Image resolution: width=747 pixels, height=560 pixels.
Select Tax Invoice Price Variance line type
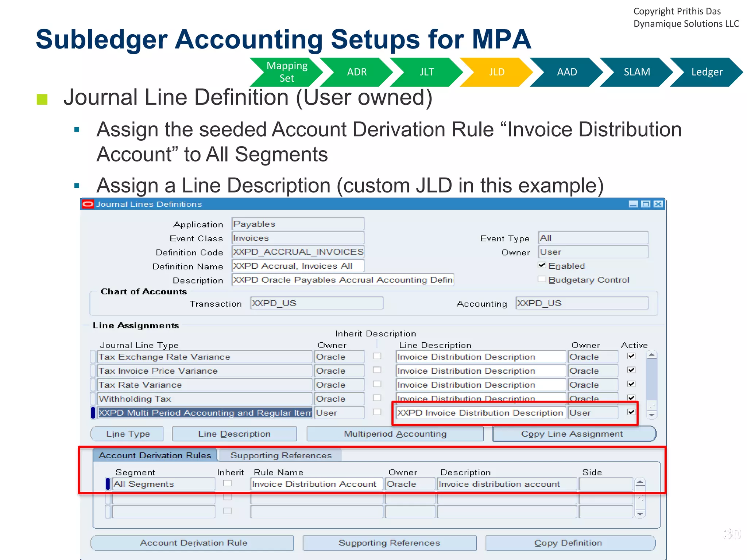click(205, 371)
